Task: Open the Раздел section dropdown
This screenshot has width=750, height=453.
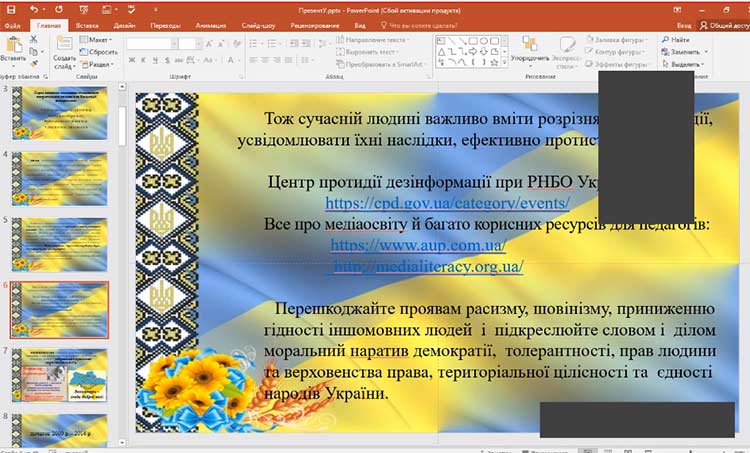Action: [x=98, y=63]
